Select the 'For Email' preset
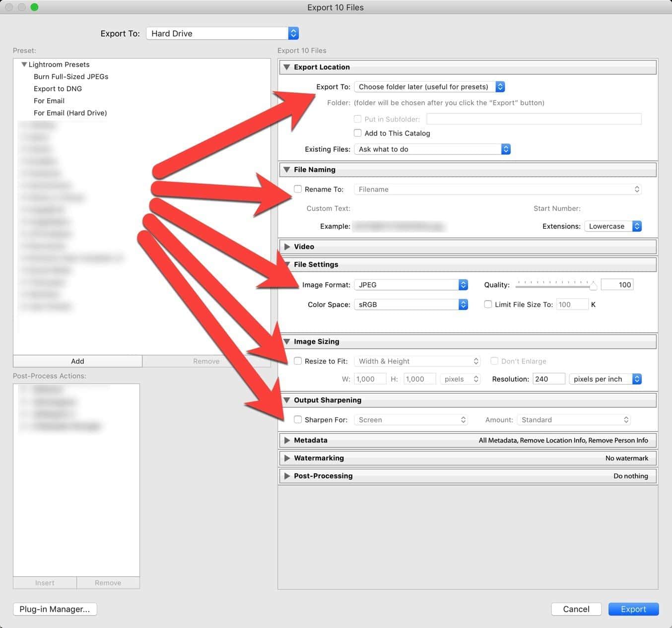Viewport: 672px width, 628px height. tap(49, 101)
